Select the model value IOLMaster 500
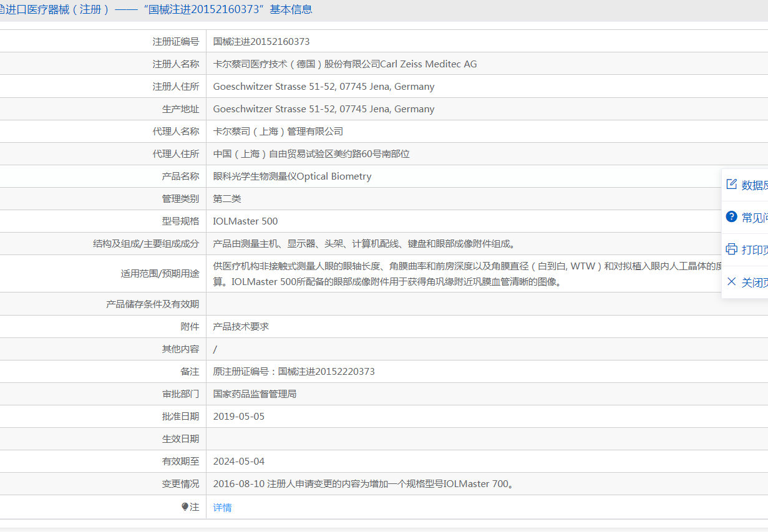 click(x=246, y=221)
